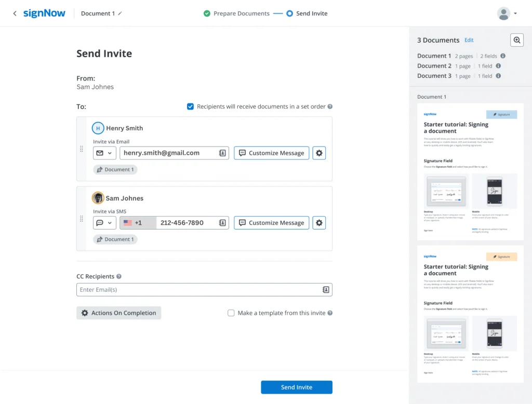
Task: Enable Make a template from this invite
Action: coord(231,313)
